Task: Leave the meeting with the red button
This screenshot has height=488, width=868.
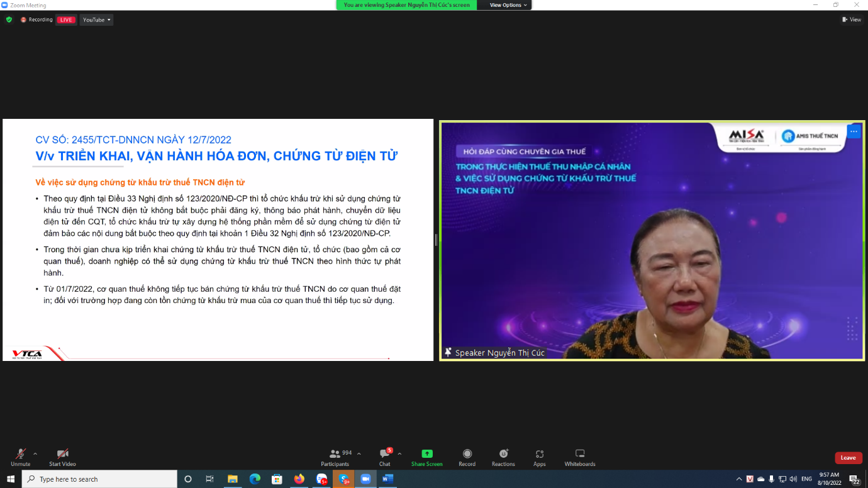Action: (x=849, y=458)
